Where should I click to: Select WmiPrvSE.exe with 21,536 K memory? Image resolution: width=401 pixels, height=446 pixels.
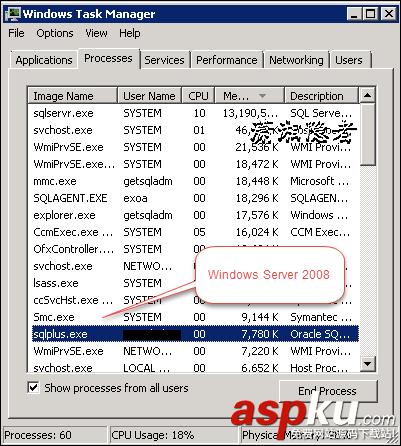pyautogui.click(x=195, y=147)
